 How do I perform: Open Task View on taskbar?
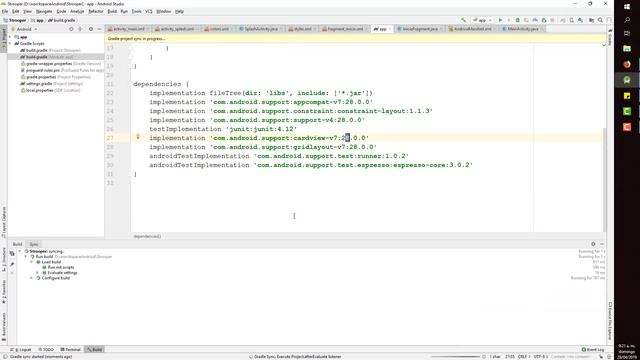(x=627, y=33)
